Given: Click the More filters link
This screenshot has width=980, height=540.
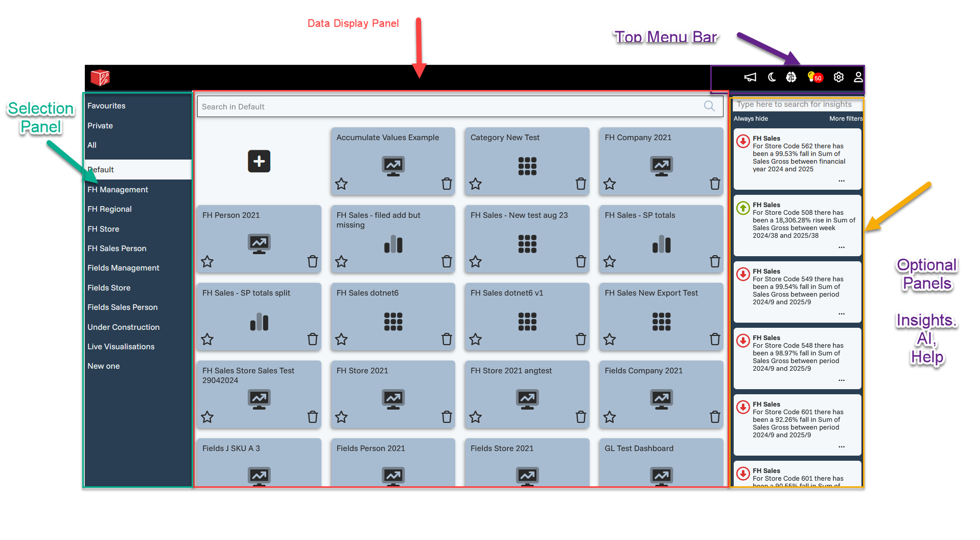Looking at the screenshot, I should tap(846, 119).
